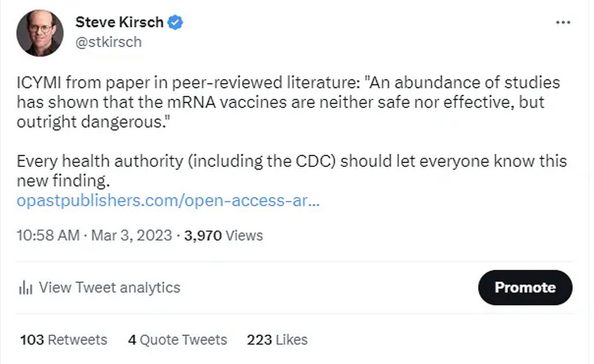Click the bar chart analytics icon

point(26,288)
